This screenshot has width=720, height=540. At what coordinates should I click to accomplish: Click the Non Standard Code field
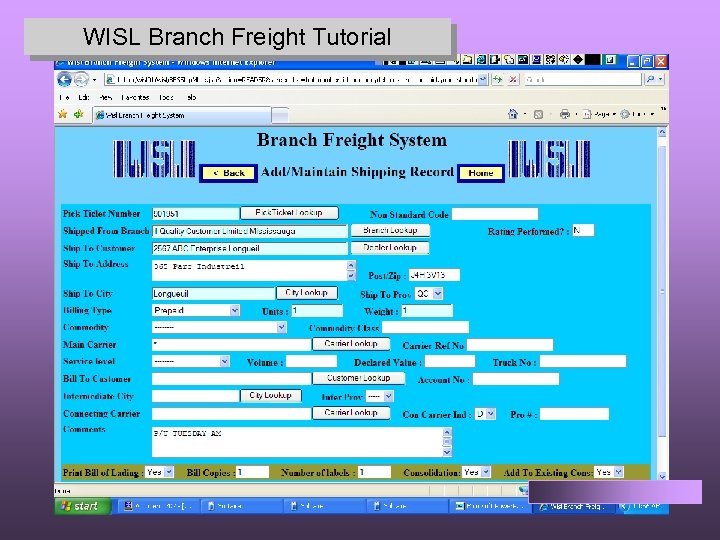495,214
